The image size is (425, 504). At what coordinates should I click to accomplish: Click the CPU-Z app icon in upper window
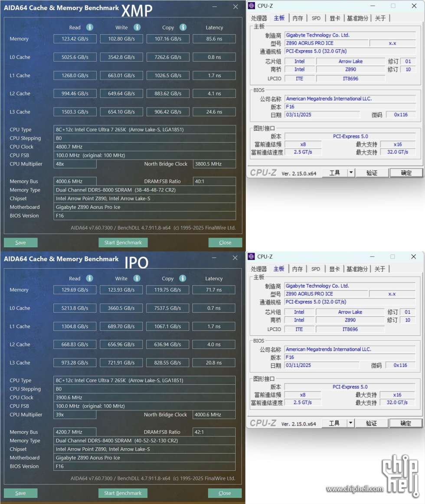[x=252, y=6]
